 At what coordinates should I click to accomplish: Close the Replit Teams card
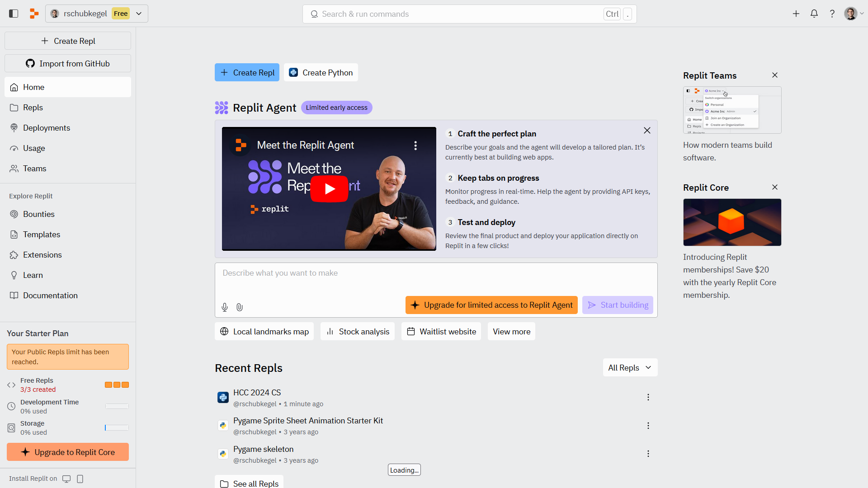(775, 75)
